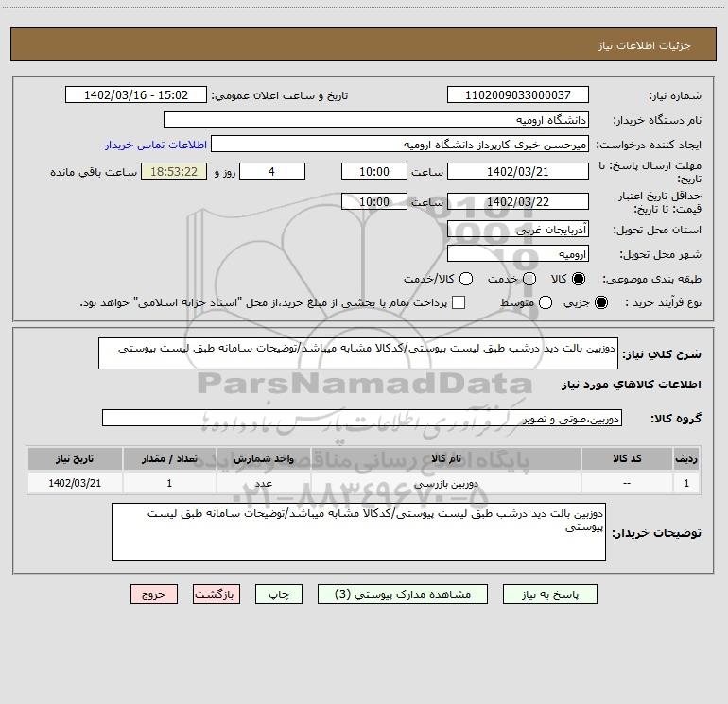Select the جزیی purchase type radio

point(600,302)
